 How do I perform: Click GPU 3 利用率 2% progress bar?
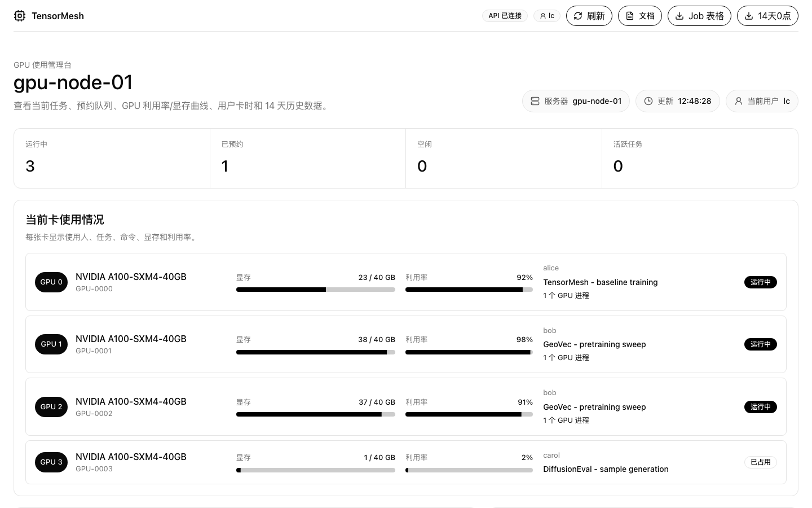coord(469,470)
